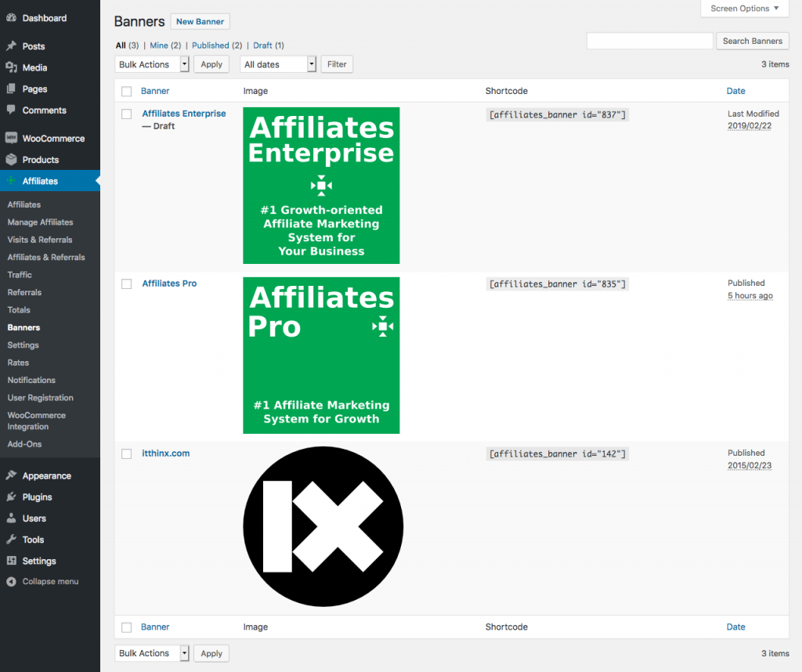Click the Posts pushpin icon
The height and width of the screenshot is (672, 802).
(x=11, y=46)
